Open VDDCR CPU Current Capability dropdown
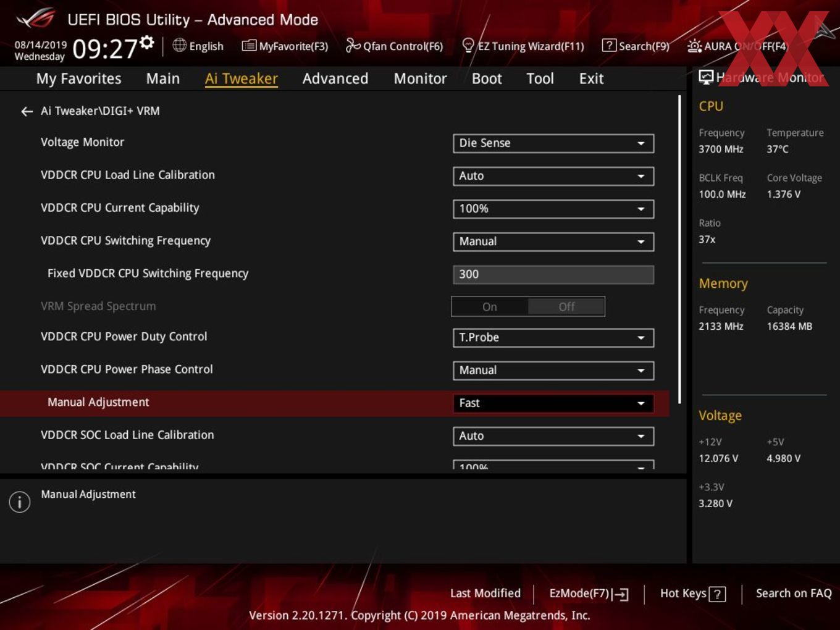Screen dimensions: 840x630 coord(553,209)
